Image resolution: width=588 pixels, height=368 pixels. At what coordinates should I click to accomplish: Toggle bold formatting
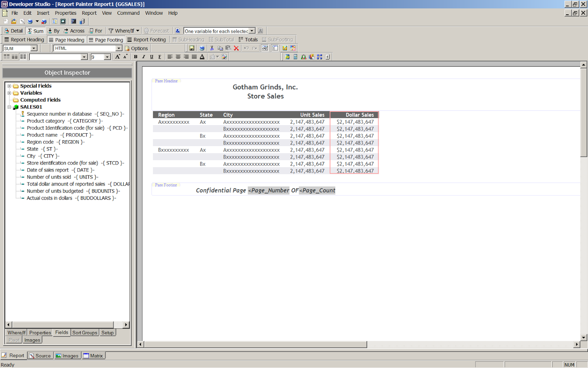[x=136, y=57]
